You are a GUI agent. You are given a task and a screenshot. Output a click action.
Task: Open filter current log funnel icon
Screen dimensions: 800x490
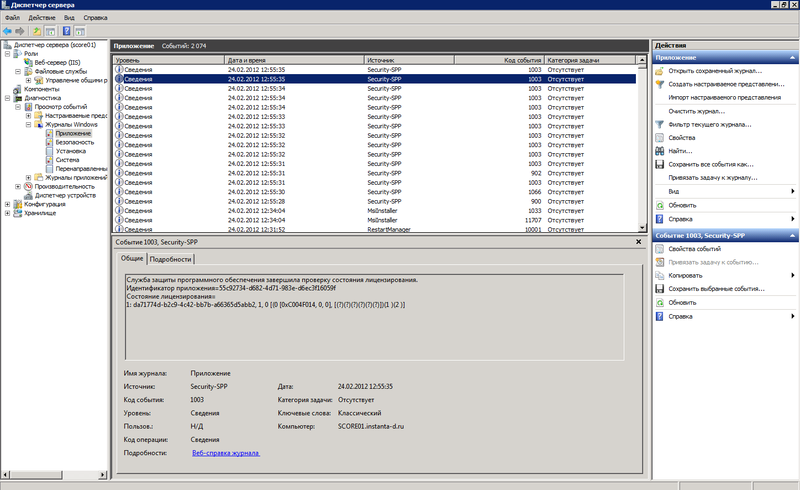(x=660, y=125)
